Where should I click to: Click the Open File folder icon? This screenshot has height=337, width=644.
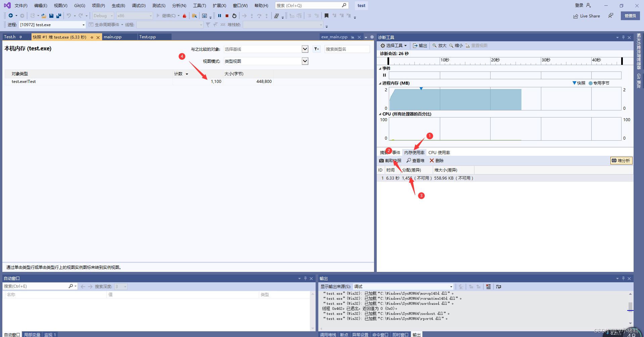[x=44, y=16]
